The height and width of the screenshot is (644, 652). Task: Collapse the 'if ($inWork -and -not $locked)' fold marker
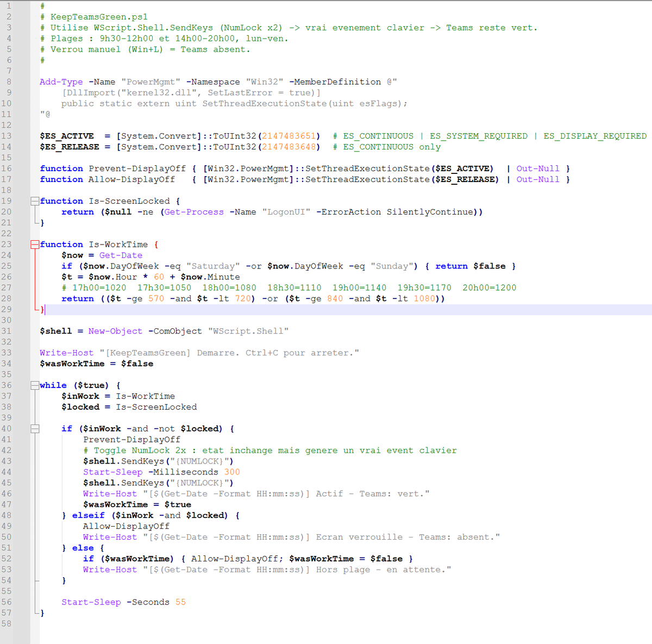click(35, 429)
